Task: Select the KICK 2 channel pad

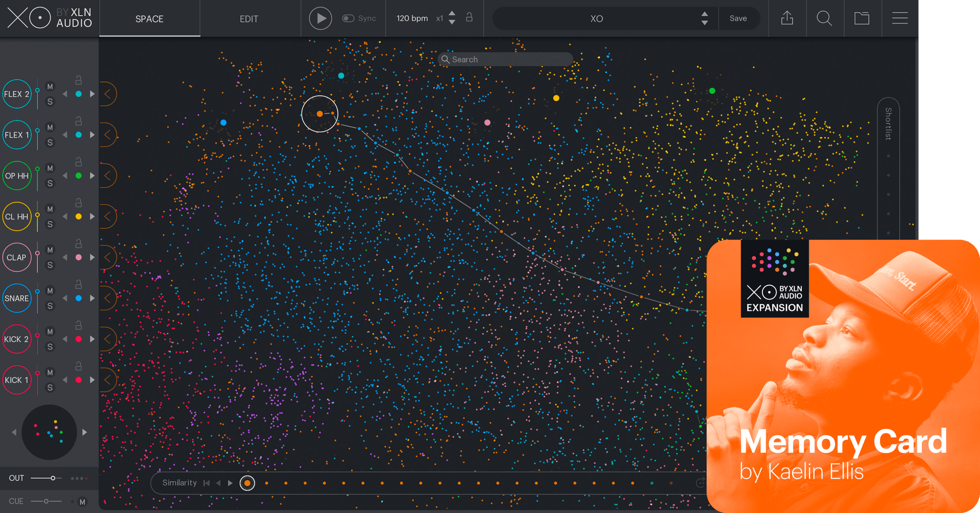Action: point(17,339)
